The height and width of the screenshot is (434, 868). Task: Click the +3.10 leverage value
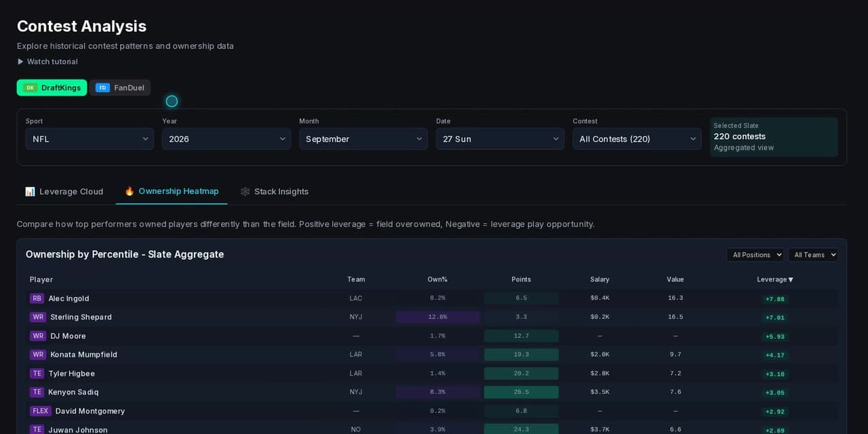(x=774, y=374)
